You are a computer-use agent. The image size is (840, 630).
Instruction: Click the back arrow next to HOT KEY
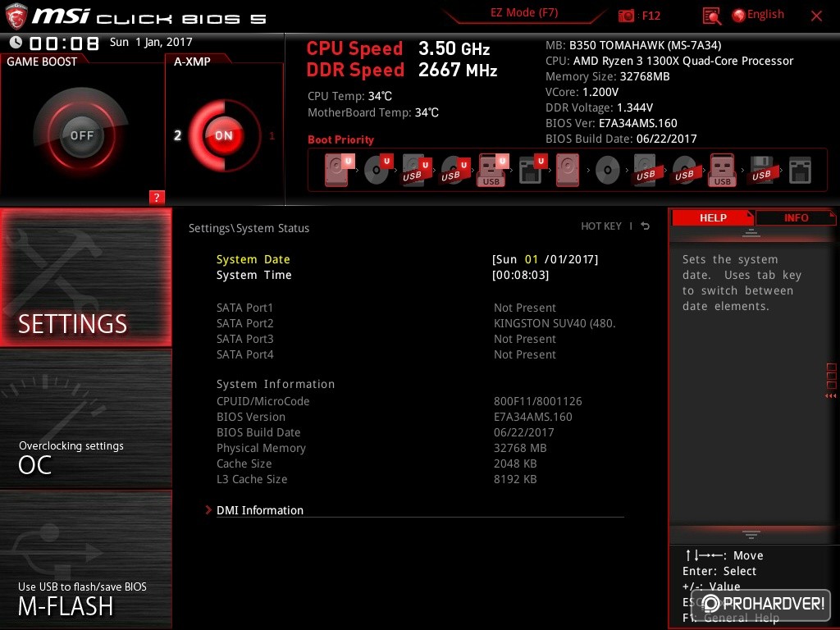646,226
